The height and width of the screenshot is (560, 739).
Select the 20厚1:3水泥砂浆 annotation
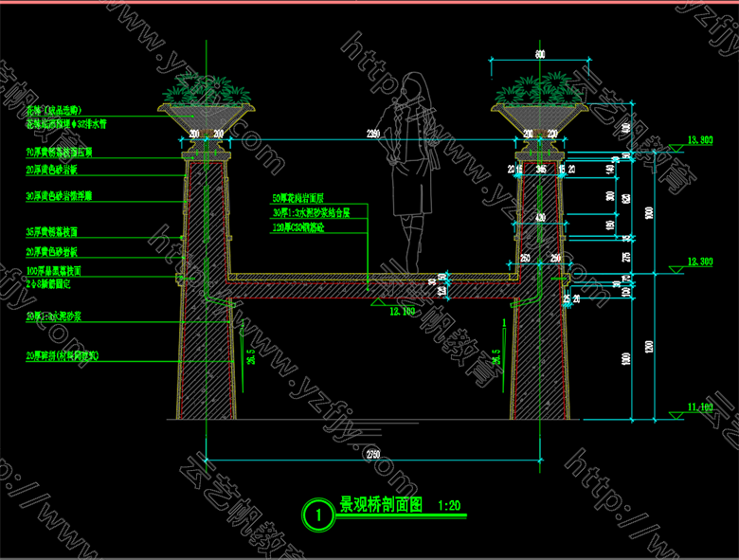pyautogui.click(x=53, y=316)
